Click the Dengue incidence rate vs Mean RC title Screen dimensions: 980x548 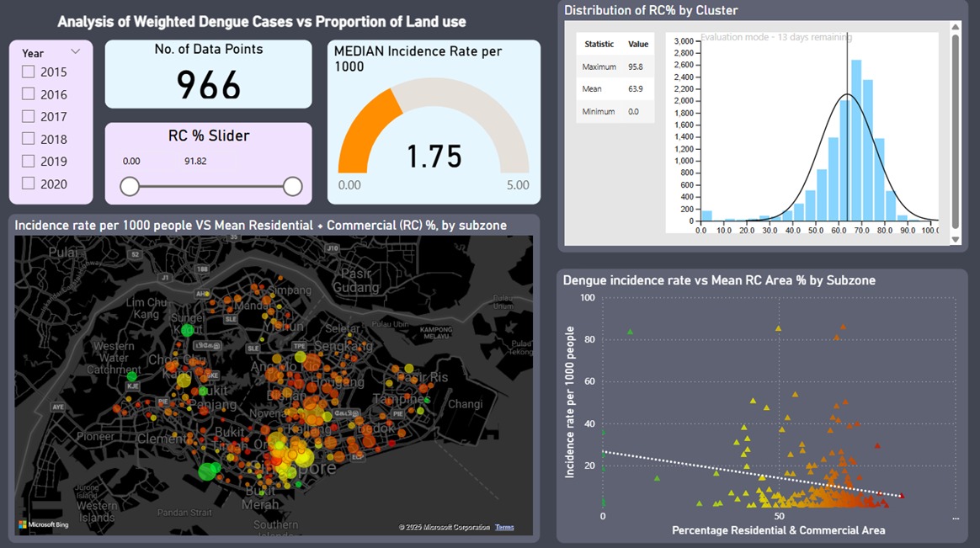(719, 280)
